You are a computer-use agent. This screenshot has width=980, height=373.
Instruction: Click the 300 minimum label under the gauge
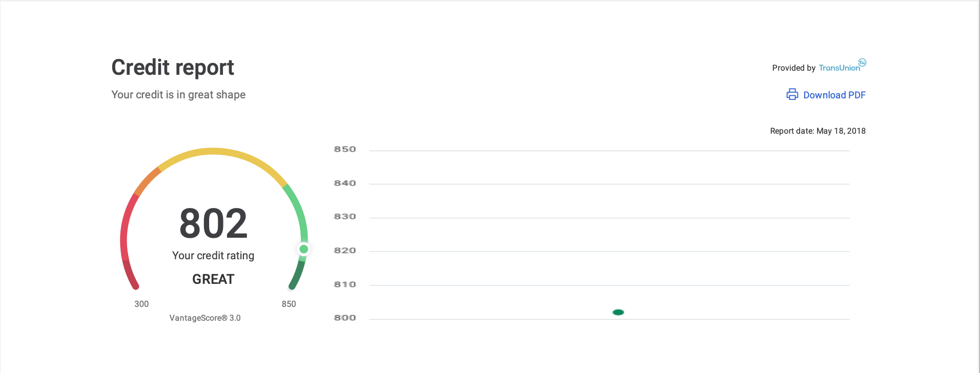coord(141,304)
